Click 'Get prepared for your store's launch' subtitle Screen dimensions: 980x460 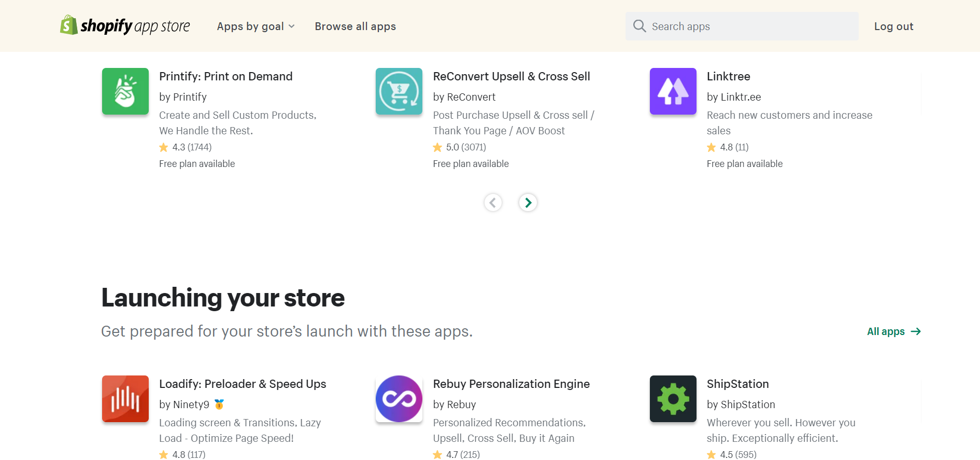pos(287,331)
